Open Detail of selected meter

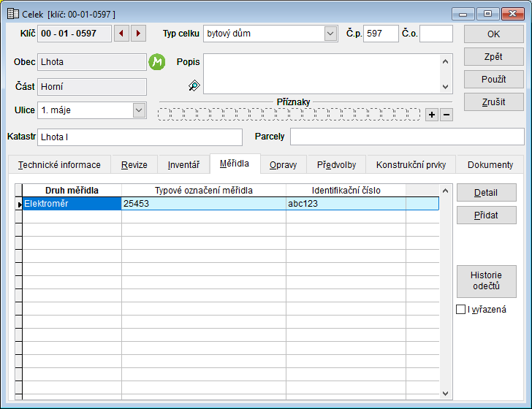pos(486,193)
